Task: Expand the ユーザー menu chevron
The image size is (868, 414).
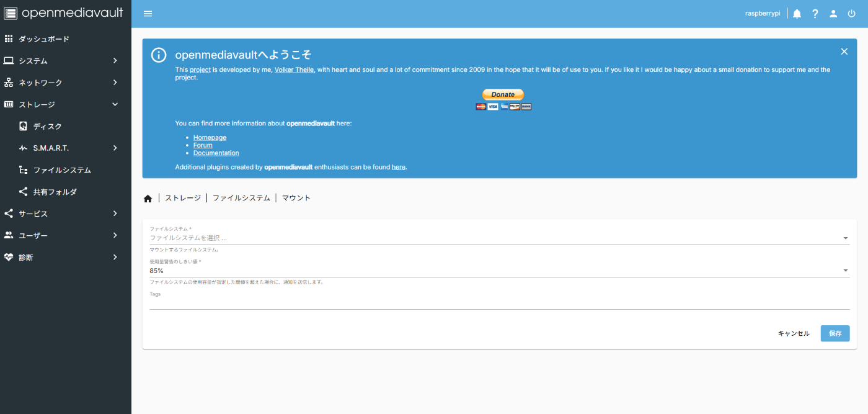Action: pos(115,235)
